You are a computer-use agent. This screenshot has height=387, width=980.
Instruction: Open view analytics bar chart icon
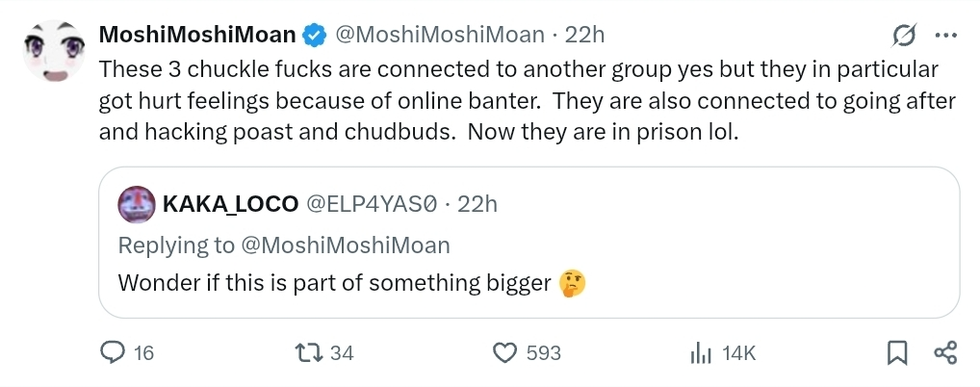tap(700, 353)
